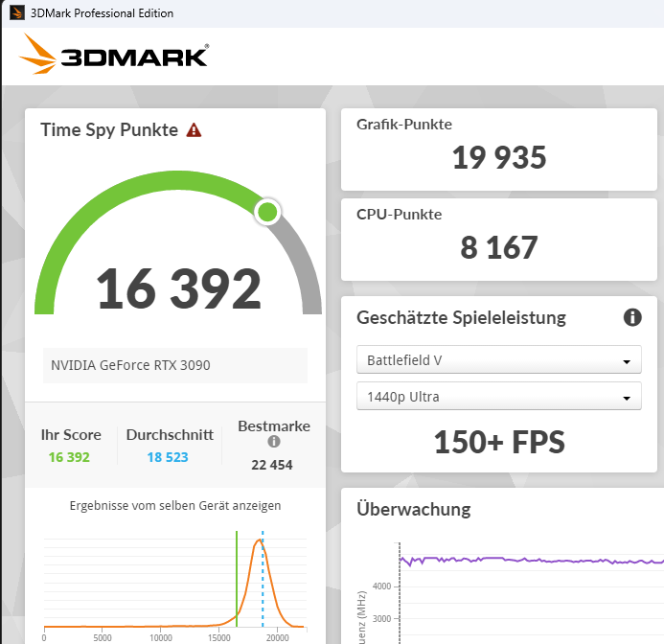Click the dashed blue average line in chart
Viewport: 664px width, 644px height.
pos(263,578)
